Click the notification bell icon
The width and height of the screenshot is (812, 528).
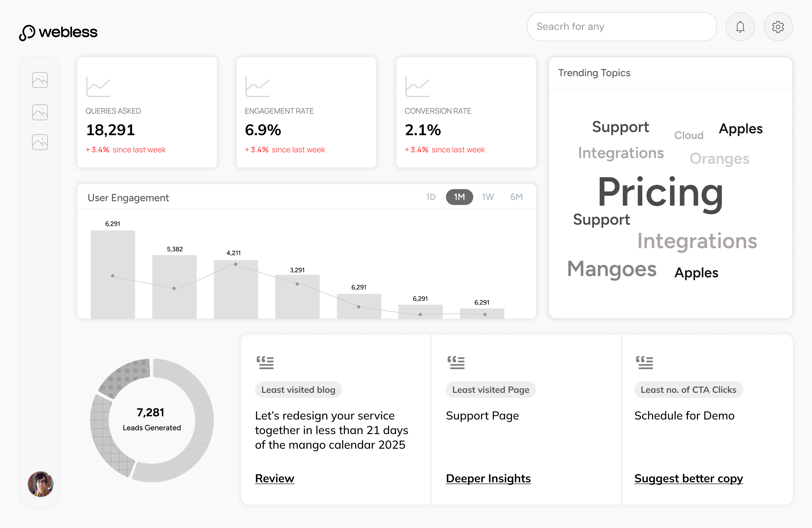(x=740, y=27)
